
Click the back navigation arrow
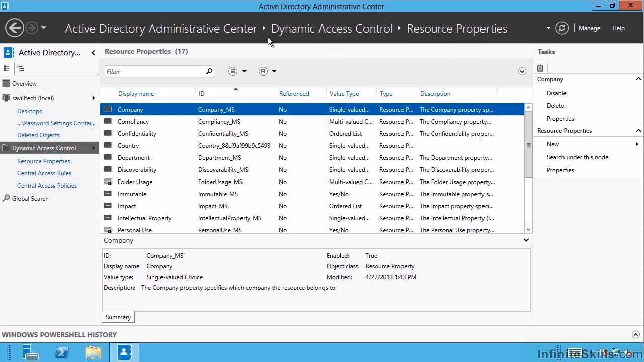15,28
